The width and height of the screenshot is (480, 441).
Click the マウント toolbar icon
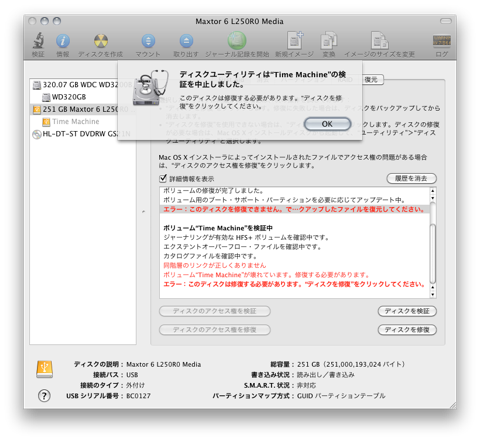tap(148, 41)
